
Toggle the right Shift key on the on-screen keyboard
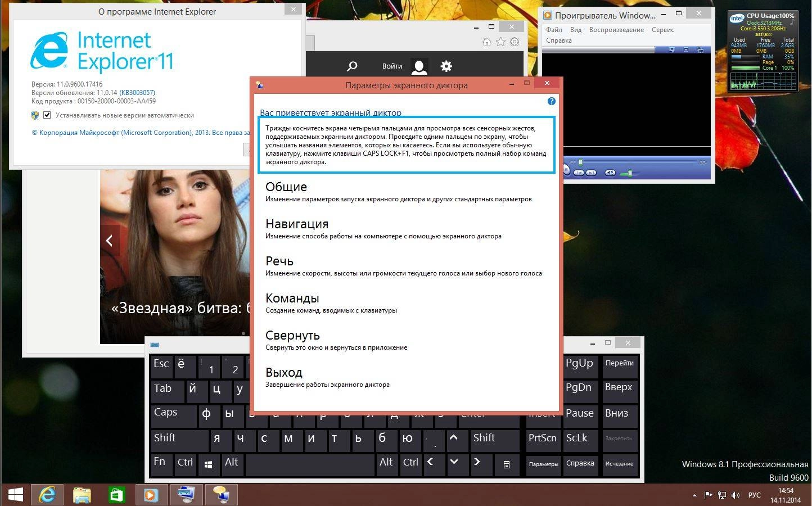coord(495,441)
